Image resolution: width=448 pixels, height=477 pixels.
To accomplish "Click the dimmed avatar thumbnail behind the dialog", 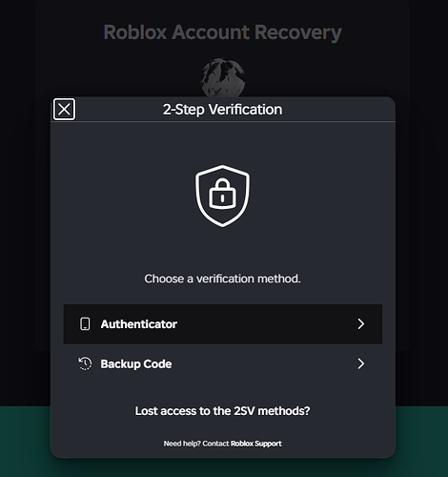I will (x=223, y=77).
